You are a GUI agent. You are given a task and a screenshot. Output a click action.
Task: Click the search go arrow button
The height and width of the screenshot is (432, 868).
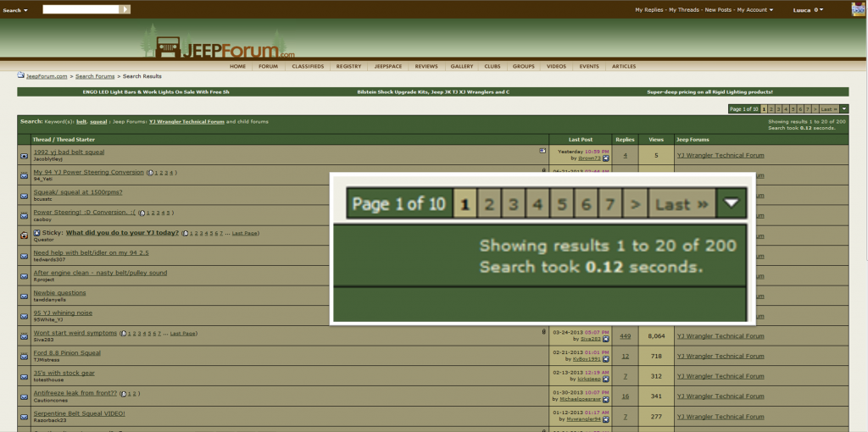[126, 9]
